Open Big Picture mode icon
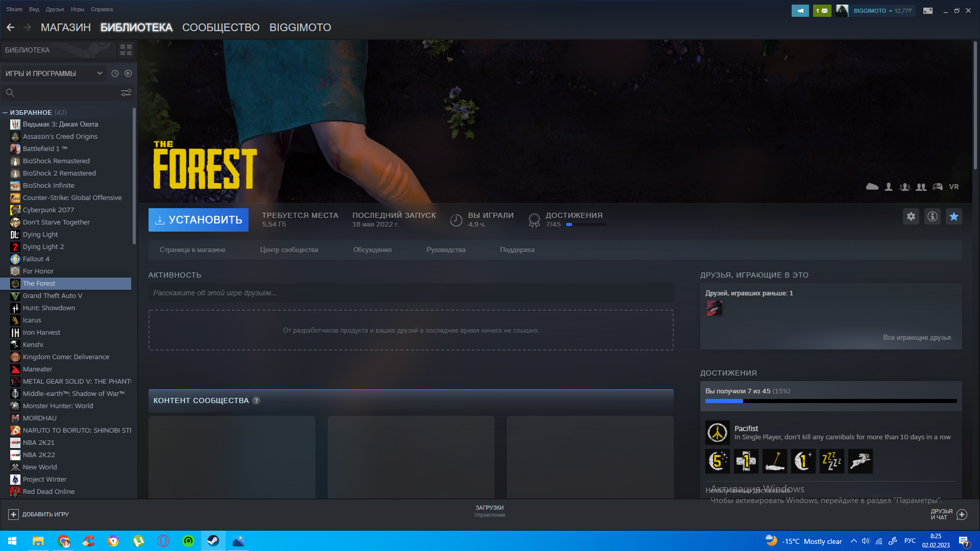 click(928, 11)
